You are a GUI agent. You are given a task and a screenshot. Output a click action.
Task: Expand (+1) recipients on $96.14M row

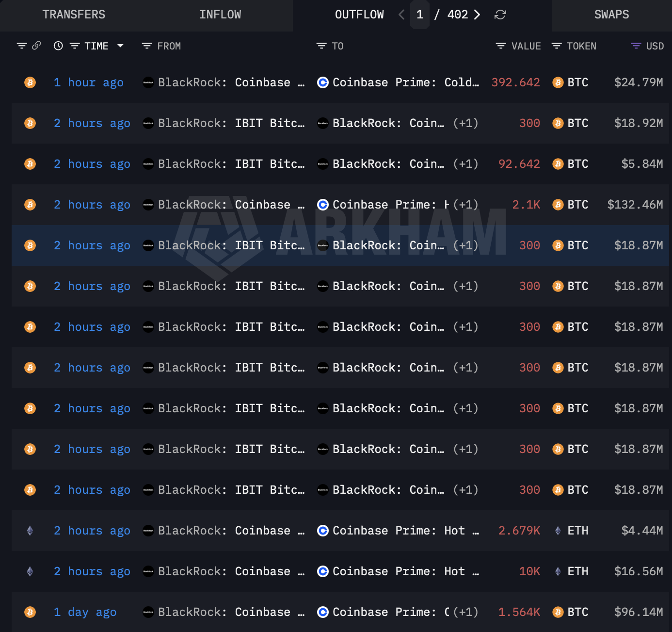466,612
